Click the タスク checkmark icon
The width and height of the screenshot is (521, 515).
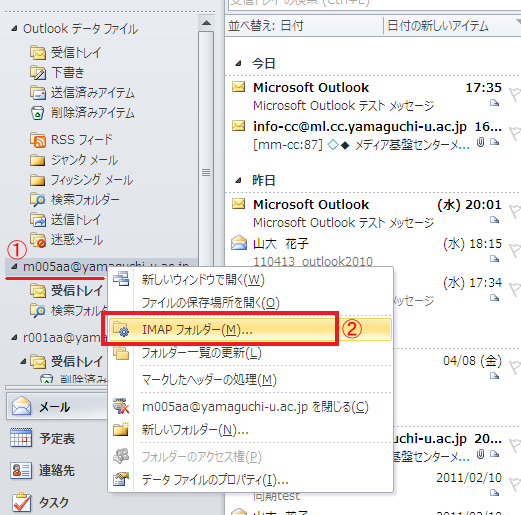(x=22, y=502)
